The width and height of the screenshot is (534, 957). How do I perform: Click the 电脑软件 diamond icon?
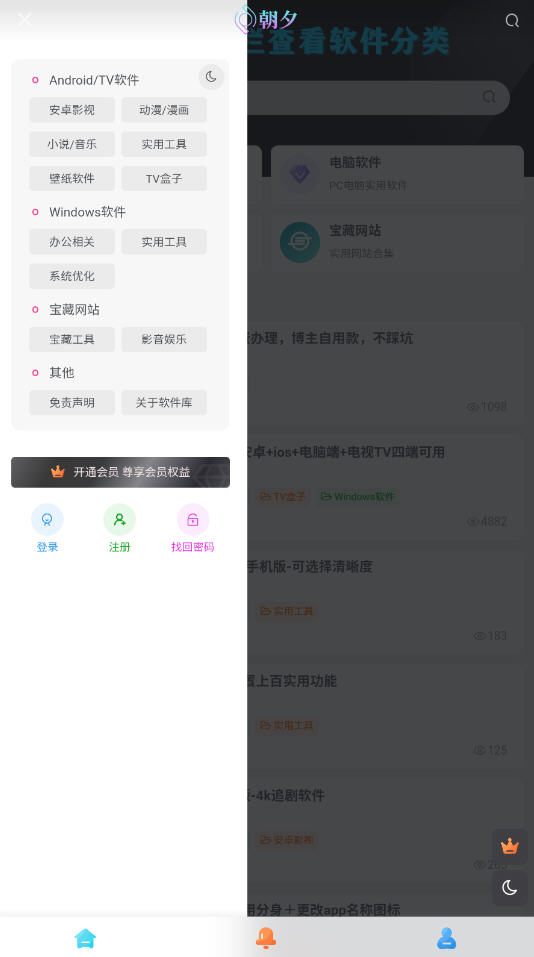[300, 174]
